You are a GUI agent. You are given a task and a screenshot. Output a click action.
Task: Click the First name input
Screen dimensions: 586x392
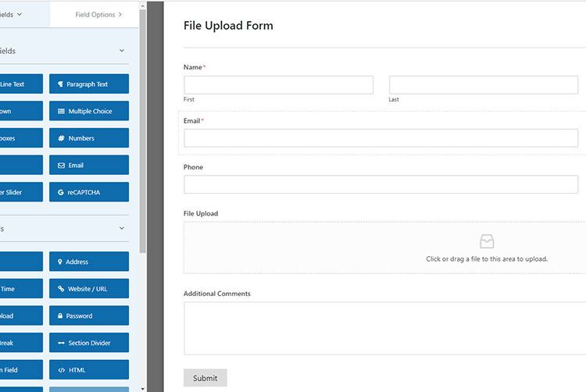pyautogui.click(x=278, y=85)
